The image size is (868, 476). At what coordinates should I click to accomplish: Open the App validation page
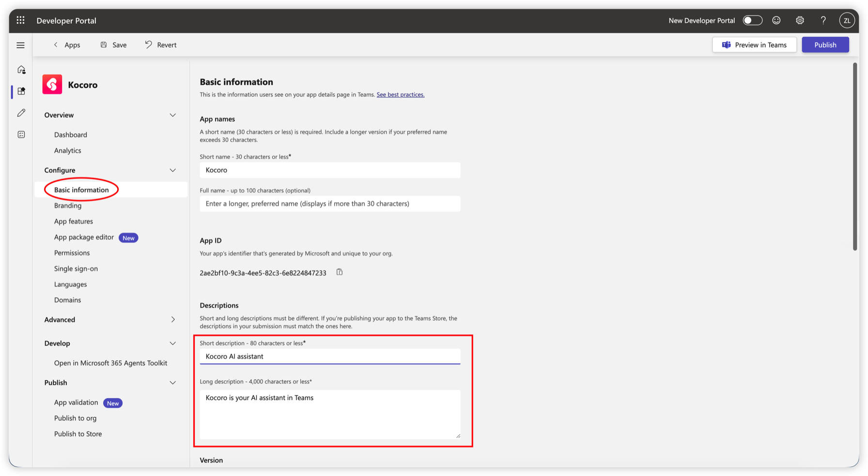point(76,402)
